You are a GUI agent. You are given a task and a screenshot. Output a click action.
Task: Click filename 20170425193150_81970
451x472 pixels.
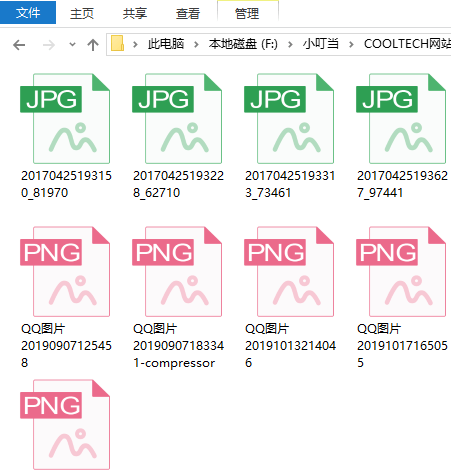[66, 184]
